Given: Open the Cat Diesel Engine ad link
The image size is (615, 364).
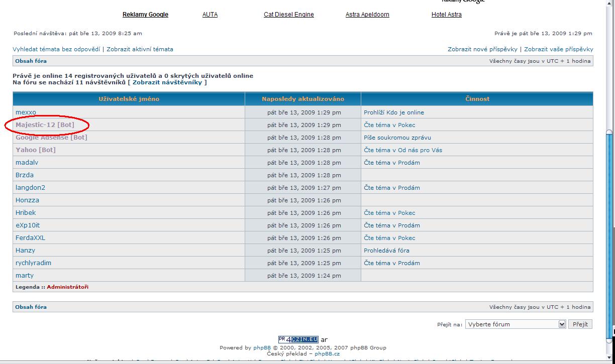Looking at the screenshot, I should 288,15.
